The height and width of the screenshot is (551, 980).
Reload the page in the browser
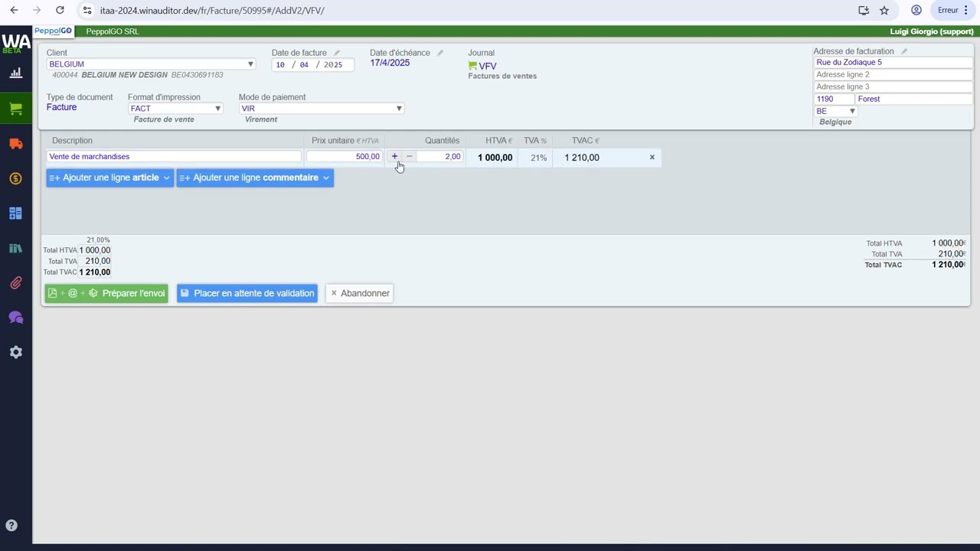tap(60, 10)
